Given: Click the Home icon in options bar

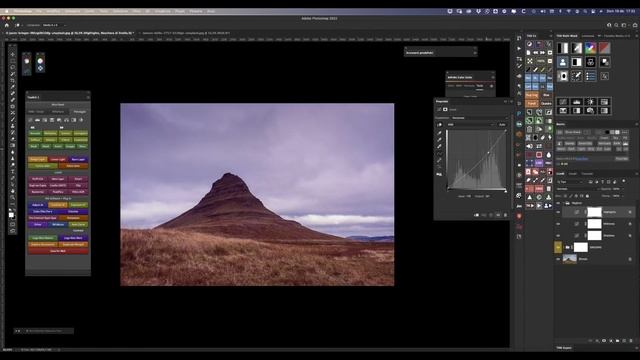Looking at the screenshot, I should pyautogui.click(x=7, y=25).
